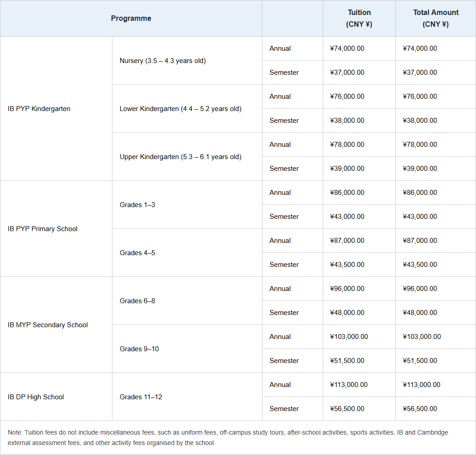
Task: Click the "Semester" label for Nursery
Action: (x=284, y=73)
